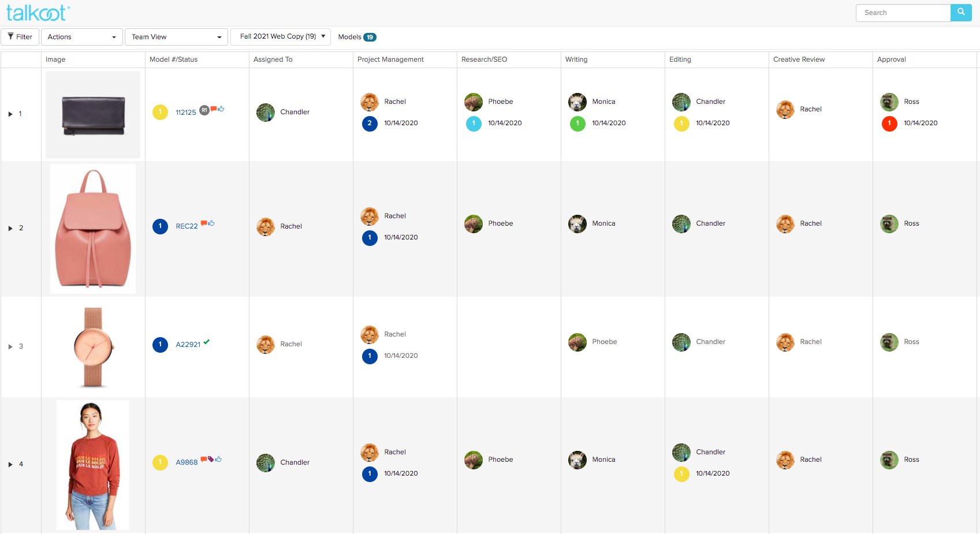Click the red status circle under Ross in Approval
Viewport: 980px width, 534px height.
point(889,124)
